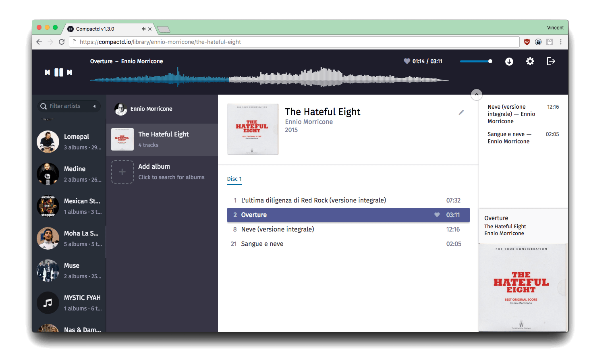Image resolution: width=616 pixels, height=364 pixels.
Task: Play L'ultima diligenza di Red Rock track
Action: (x=348, y=200)
